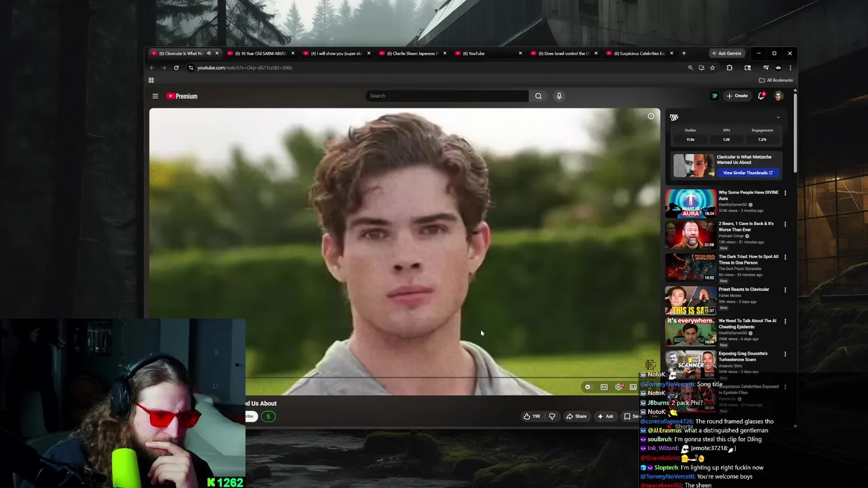Open options for Exposing Greg Doucette video
The height and width of the screenshot is (488, 868).
(785, 354)
